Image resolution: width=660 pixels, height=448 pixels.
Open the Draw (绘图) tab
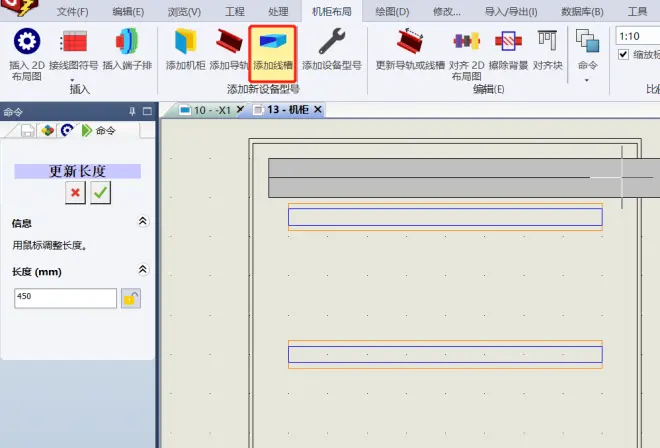[x=392, y=11]
